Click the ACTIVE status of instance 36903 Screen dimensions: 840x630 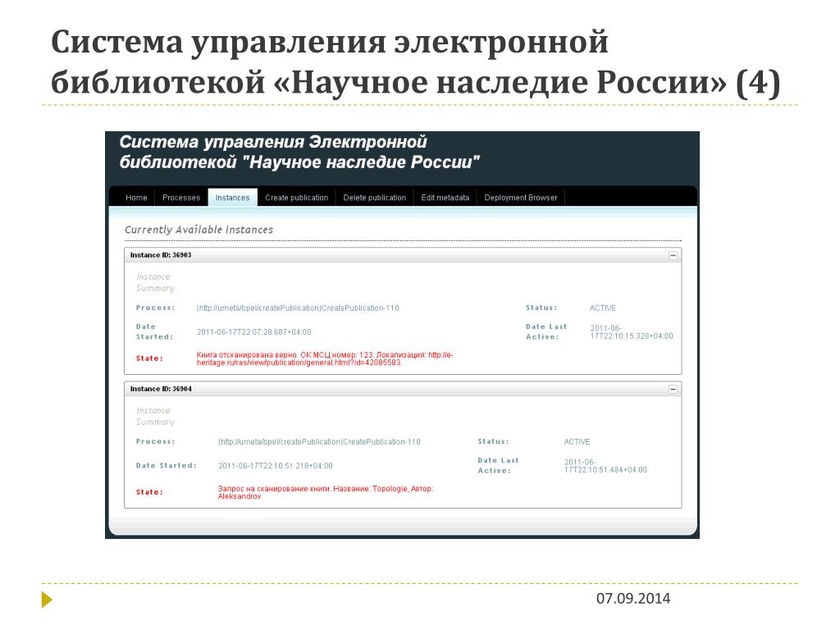tap(603, 308)
